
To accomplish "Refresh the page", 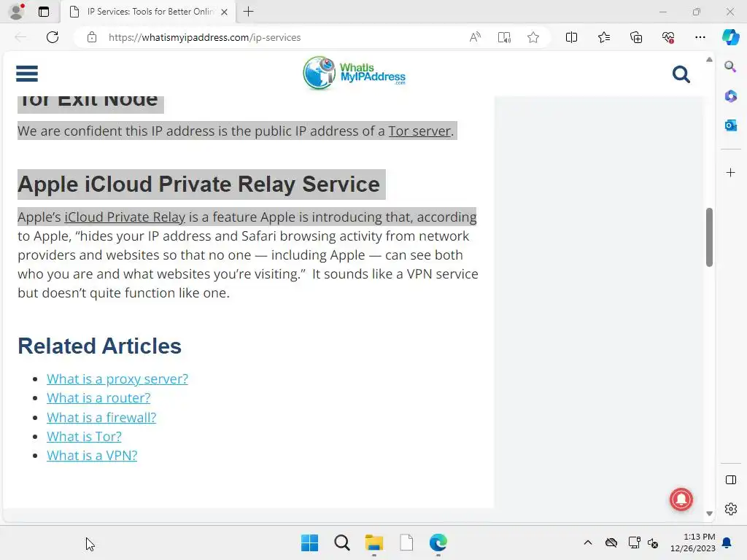I will (53, 37).
